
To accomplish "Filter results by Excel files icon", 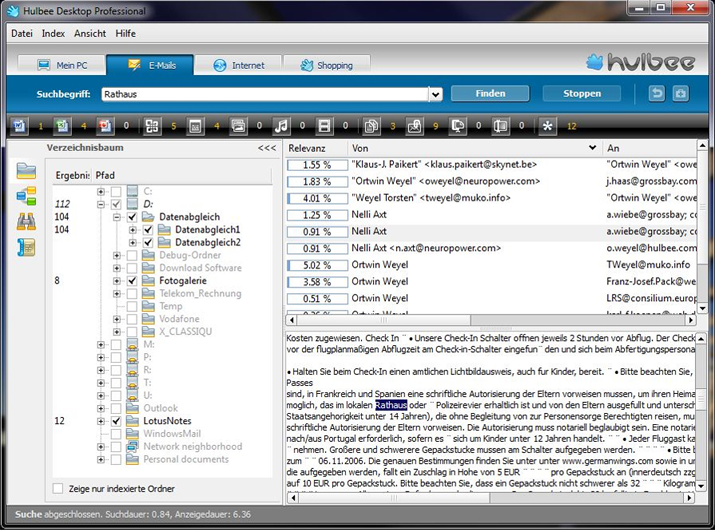I will (x=63, y=126).
